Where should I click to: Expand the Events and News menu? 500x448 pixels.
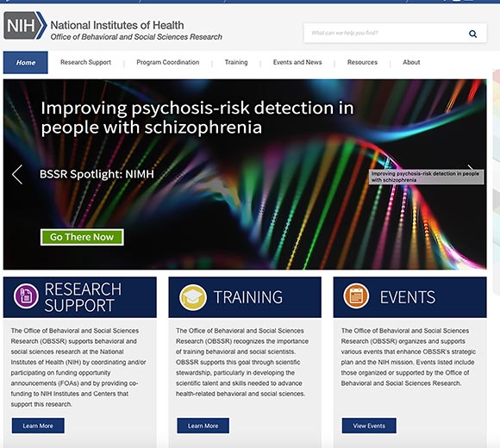[x=297, y=62]
